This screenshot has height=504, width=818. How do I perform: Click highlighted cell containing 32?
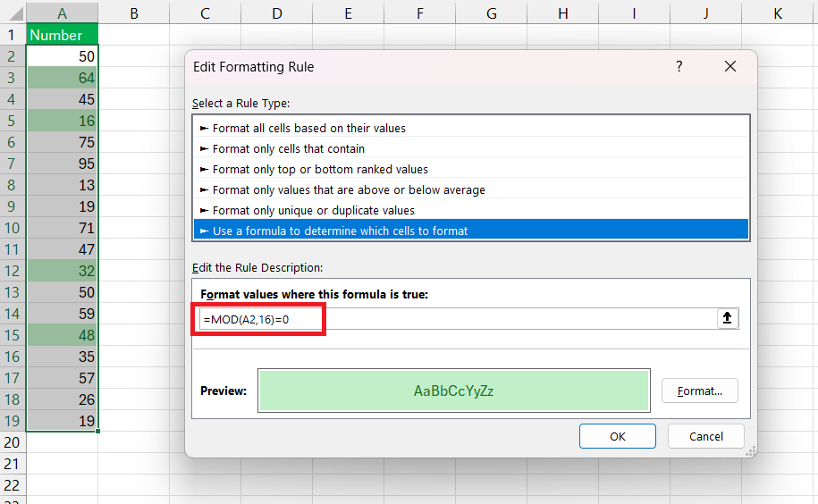point(62,271)
